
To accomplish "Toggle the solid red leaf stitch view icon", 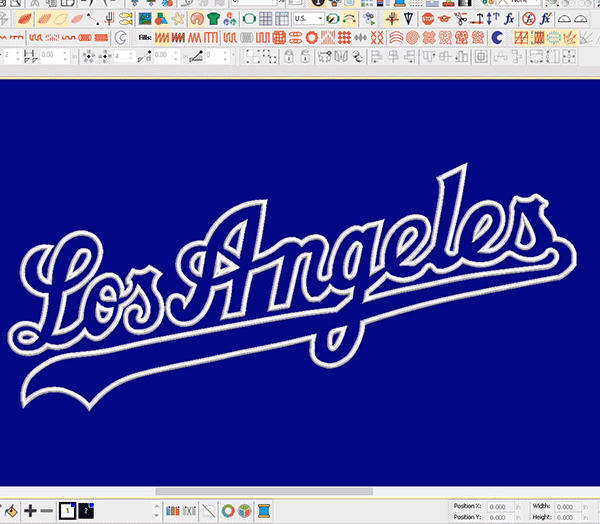I will (x=25, y=19).
